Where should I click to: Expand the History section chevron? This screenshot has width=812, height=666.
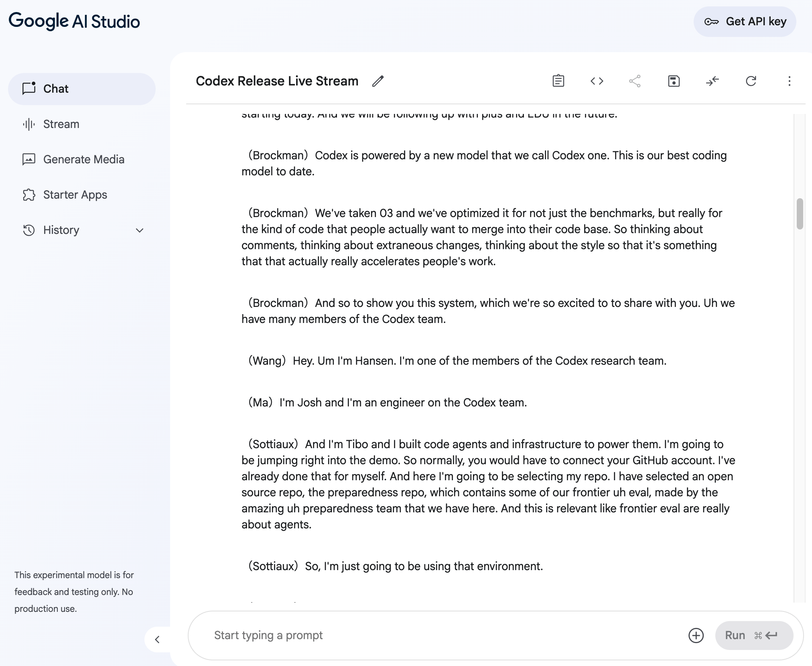point(140,230)
